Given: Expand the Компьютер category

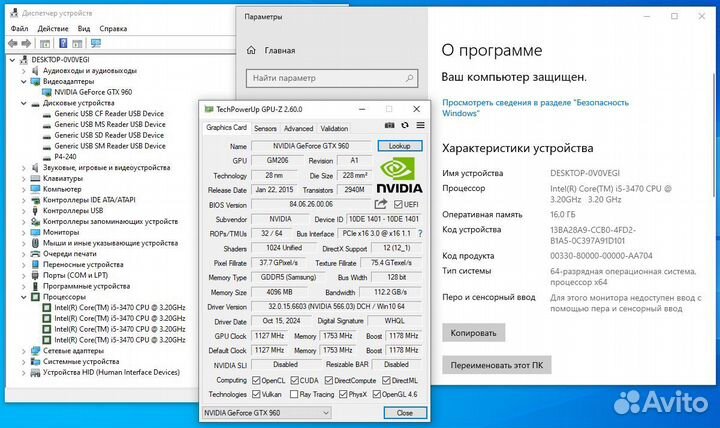Looking at the screenshot, I should [x=23, y=189].
